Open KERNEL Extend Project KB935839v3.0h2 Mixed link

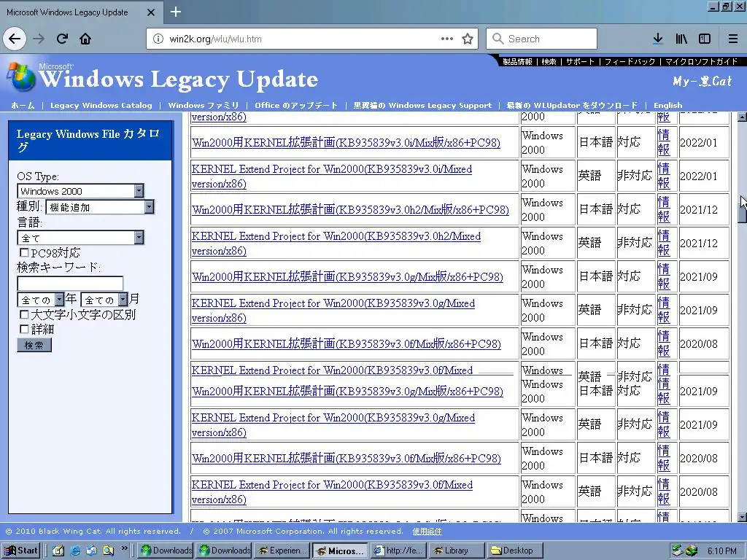tap(336, 244)
